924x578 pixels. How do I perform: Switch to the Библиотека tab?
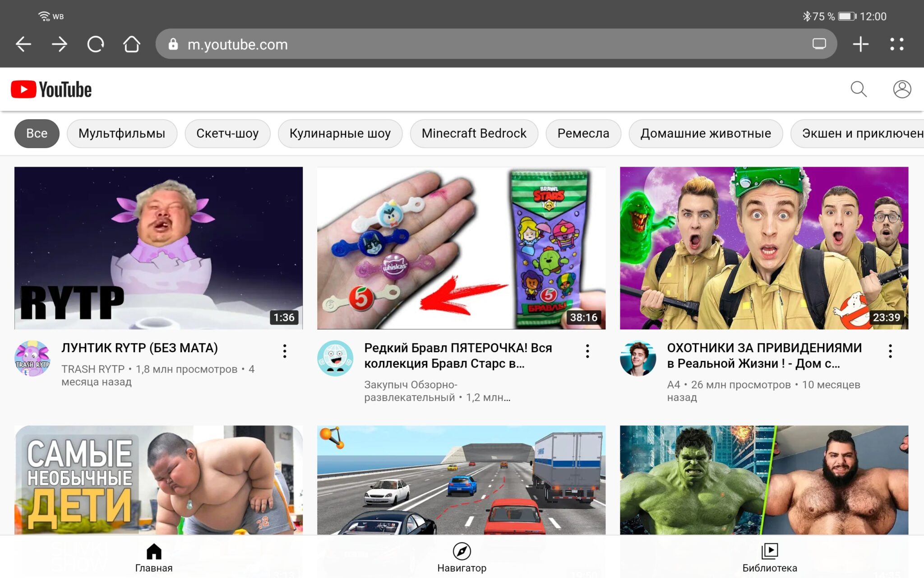pyautogui.click(x=769, y=558)
